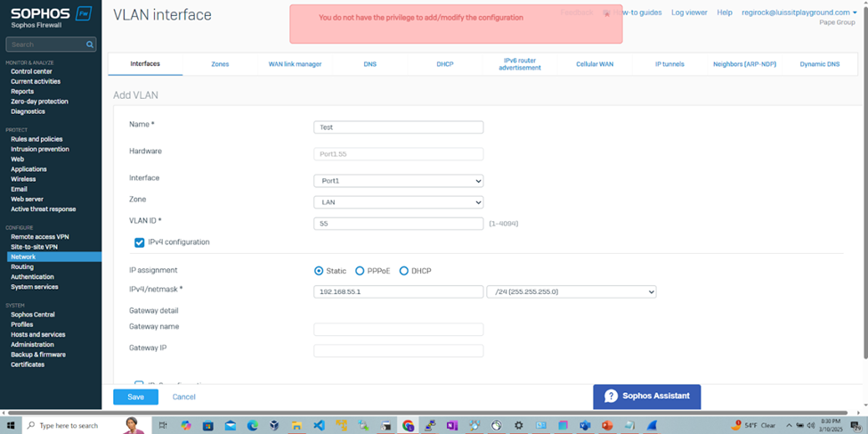Open File Explorer from the taskbar
Screen dimensions: 868x434
297,425
